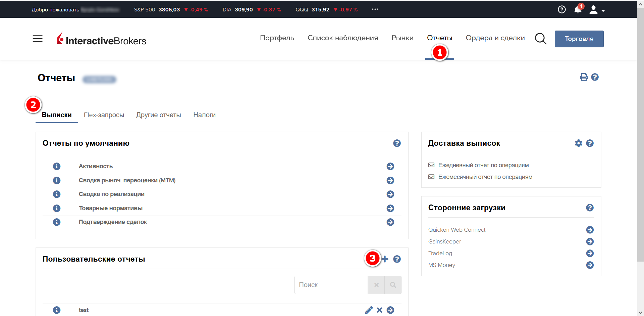
Task: Add a new custom report with plus icon
Action: point(385,259)
